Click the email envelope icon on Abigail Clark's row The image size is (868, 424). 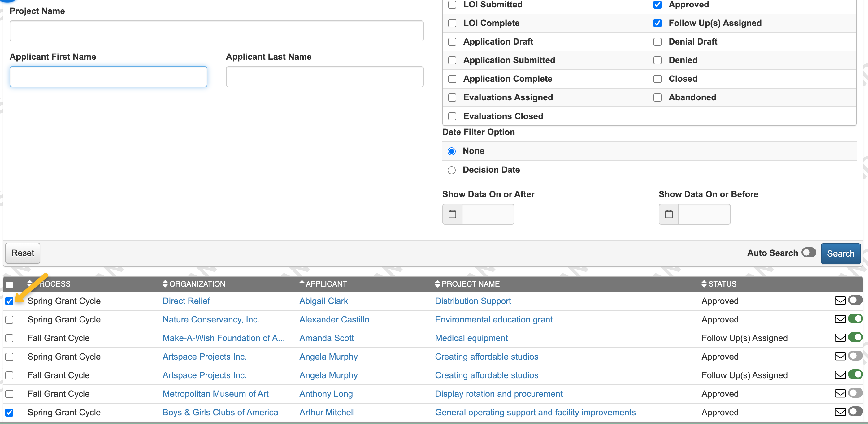tap(840, 301)
